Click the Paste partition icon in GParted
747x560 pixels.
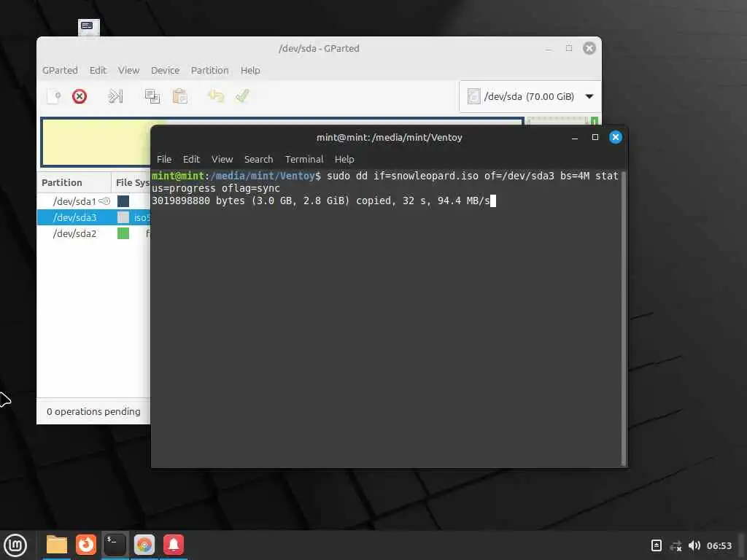pyautogui.click(x=180, y=96)
